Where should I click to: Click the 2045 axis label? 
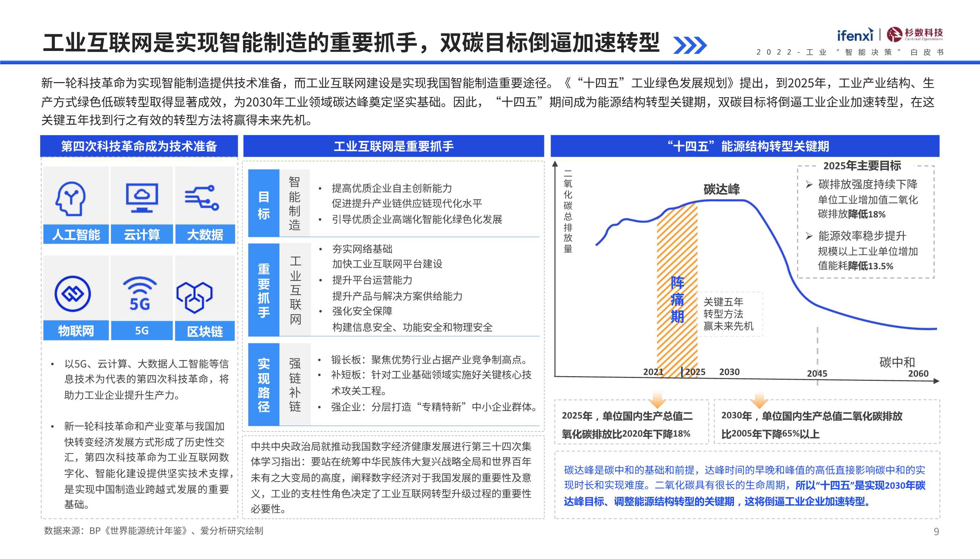817,373
